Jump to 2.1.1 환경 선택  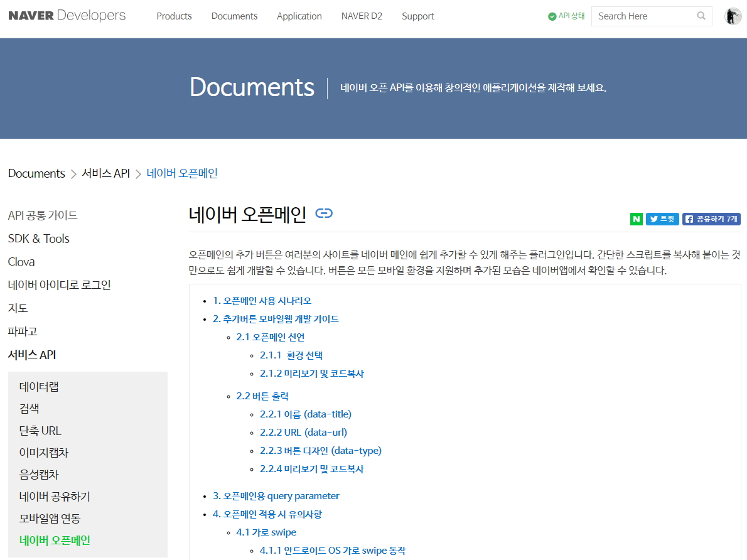(291, 355)
